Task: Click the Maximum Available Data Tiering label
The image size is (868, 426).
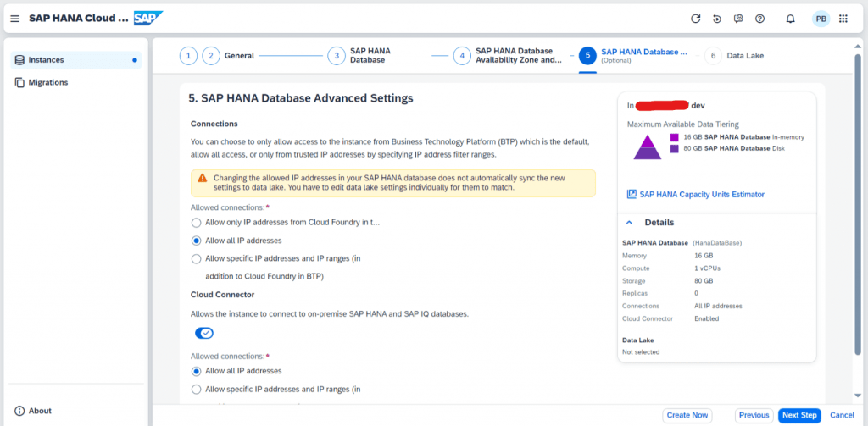Action: 683,124
